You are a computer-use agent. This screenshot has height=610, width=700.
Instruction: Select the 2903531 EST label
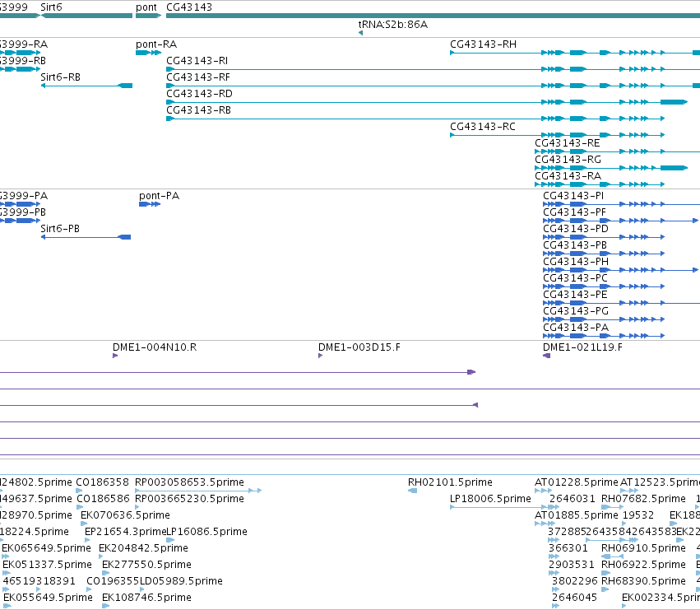point(572,565)
